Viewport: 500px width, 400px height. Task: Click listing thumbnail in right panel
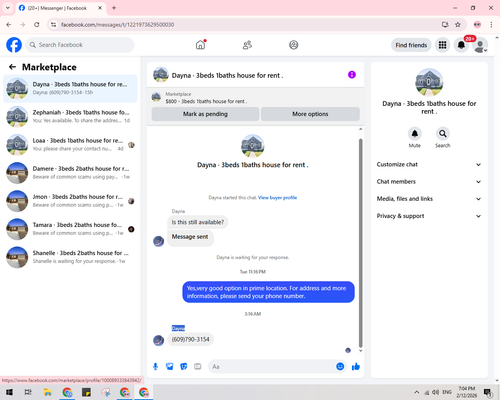tap(429, 82)
